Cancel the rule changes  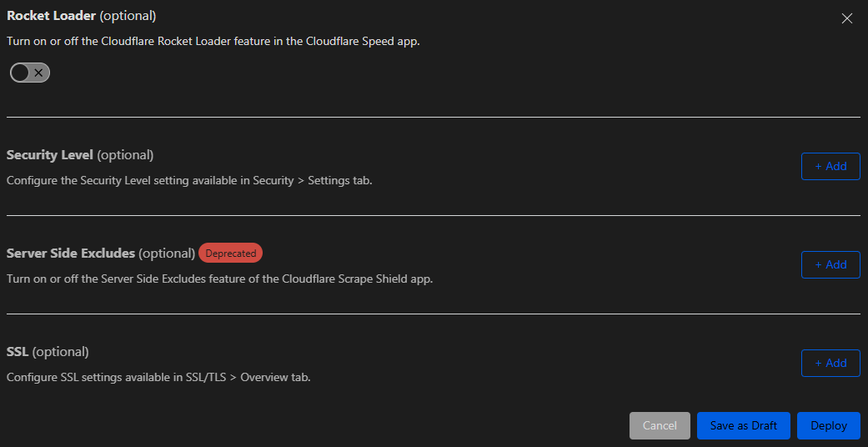pos(660,425)
